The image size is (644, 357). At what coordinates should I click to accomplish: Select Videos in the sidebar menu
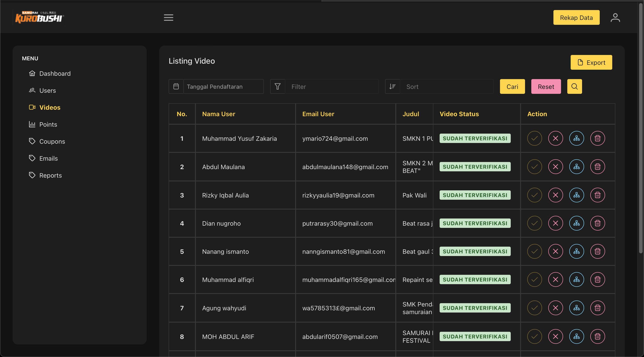[x=44, y=107]
